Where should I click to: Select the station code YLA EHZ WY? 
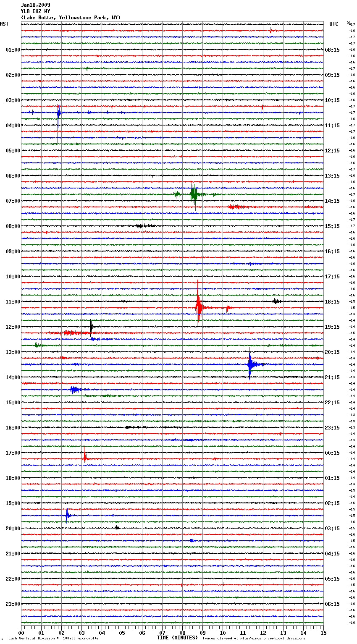pos(35,11)
